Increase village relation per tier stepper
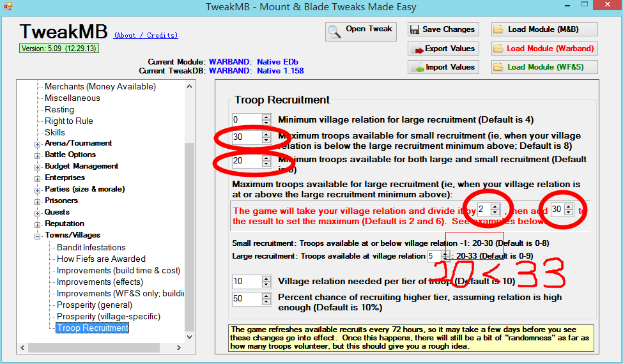Screen dimensions: 623x364 pos(266,278)
